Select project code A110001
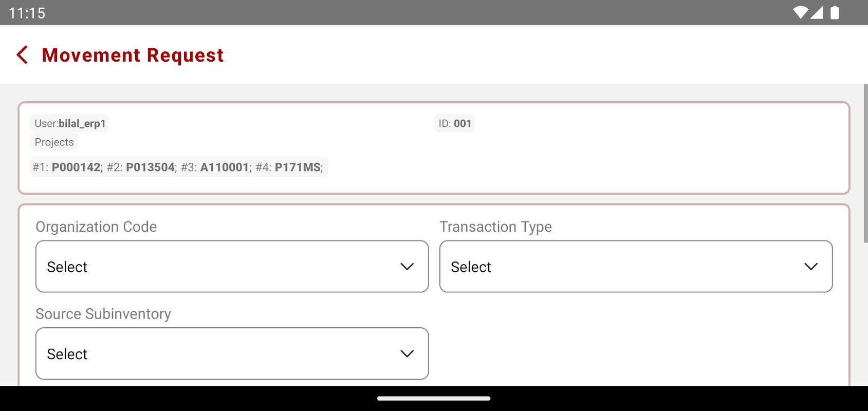This screenshot has height=411, width=868. coord(225,167)
